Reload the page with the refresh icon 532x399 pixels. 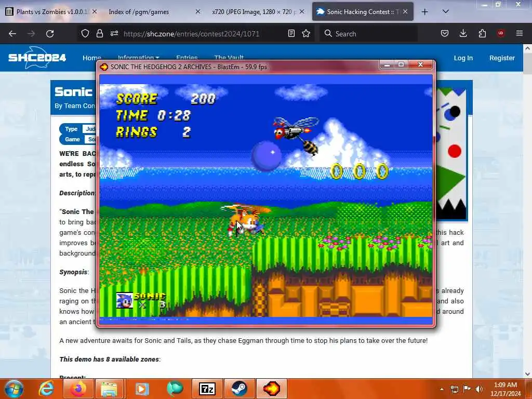50,34
